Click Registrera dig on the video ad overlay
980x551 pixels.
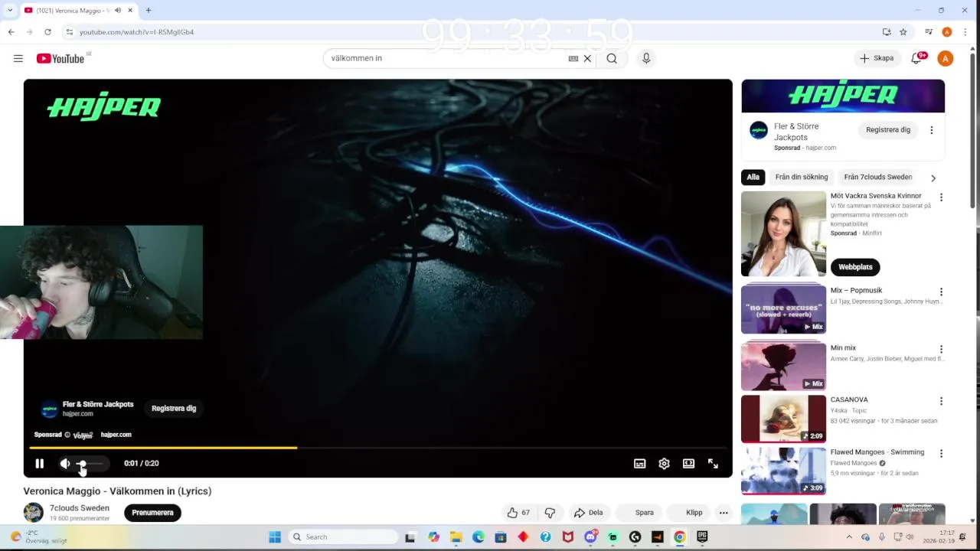tap(174, 409)
